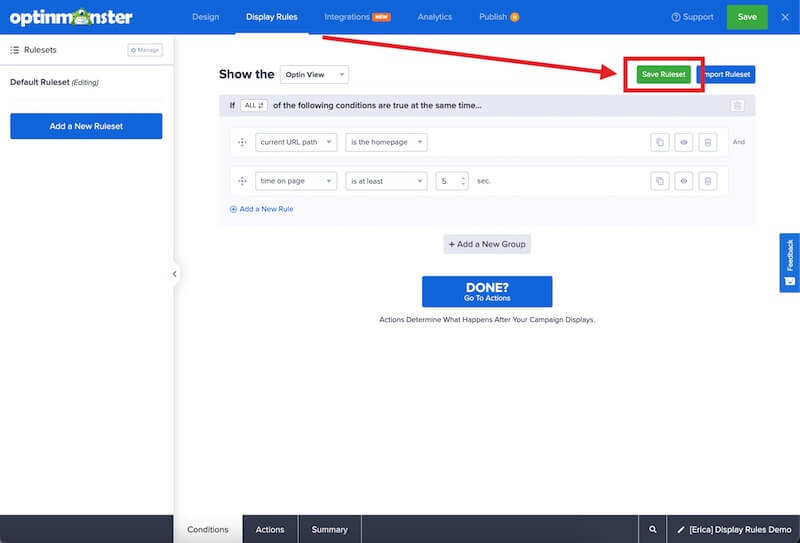
Task: Click the Publish notification badge
Action: (515, 17)
